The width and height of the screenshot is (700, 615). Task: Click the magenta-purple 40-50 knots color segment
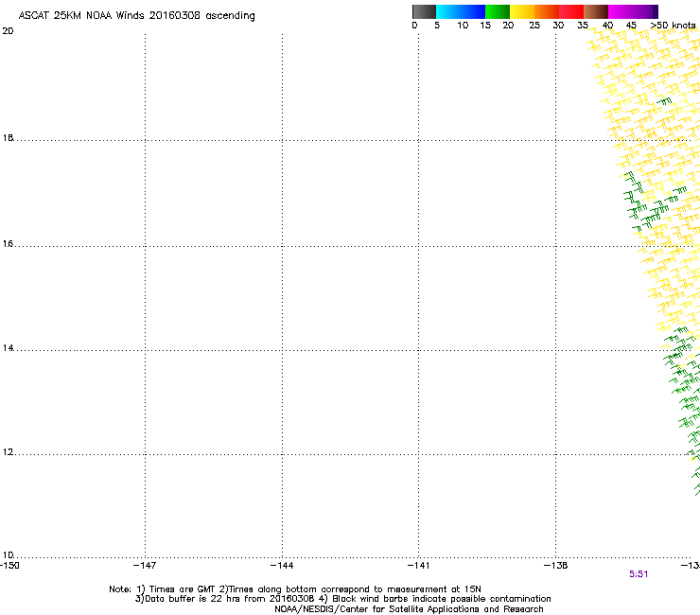(x=633, y=11)
